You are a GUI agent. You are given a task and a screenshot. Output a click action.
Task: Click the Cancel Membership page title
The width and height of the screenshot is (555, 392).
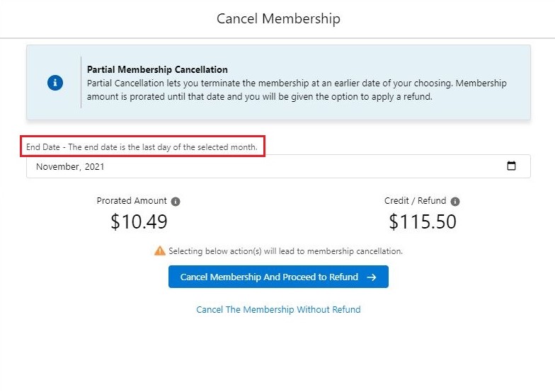coord(278,18)
